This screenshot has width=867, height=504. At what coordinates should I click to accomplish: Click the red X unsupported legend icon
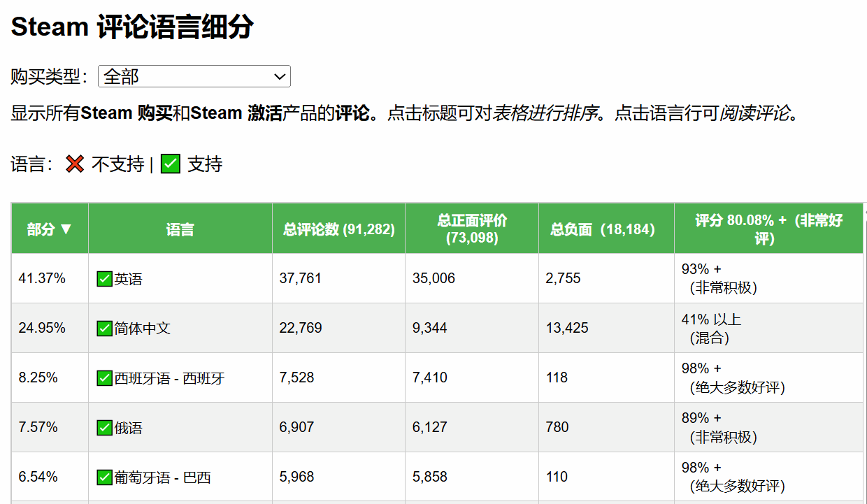75,164
